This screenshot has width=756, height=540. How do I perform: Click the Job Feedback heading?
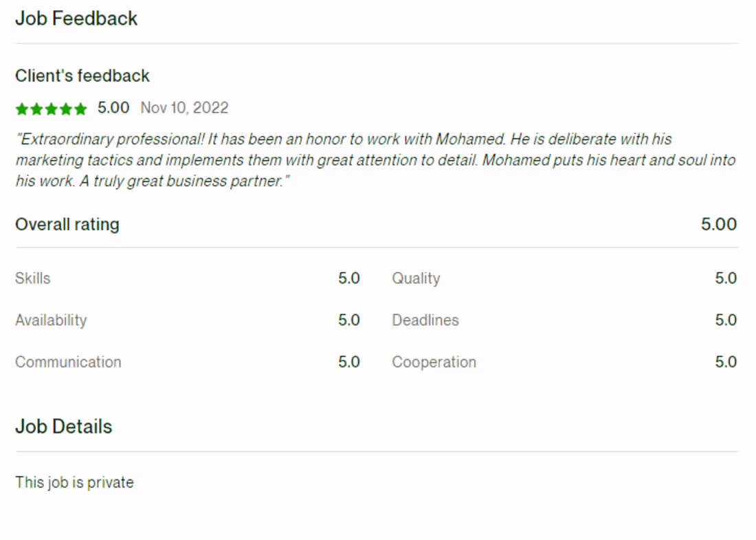click(76, 19)
